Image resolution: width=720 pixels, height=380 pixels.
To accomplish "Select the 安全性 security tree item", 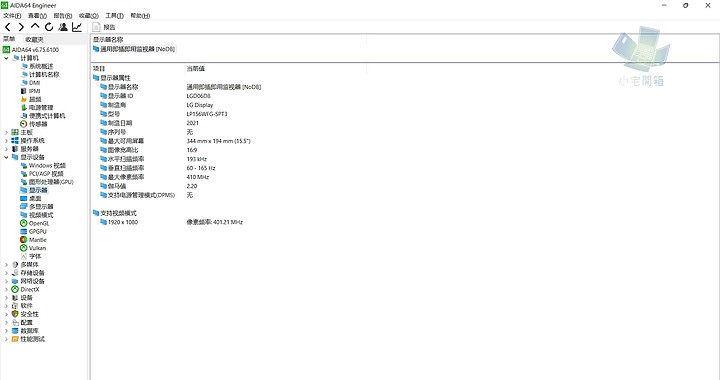I will [29, 314].
